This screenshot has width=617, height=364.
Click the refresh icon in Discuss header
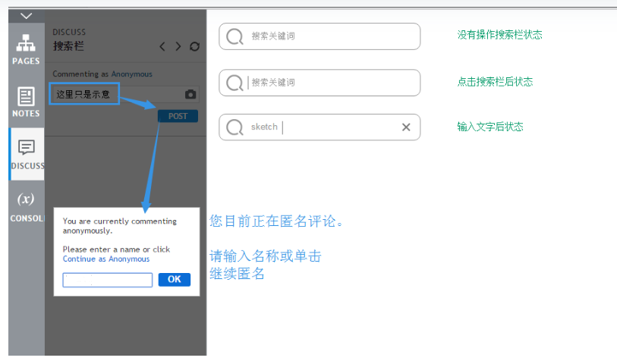(194, 47)
